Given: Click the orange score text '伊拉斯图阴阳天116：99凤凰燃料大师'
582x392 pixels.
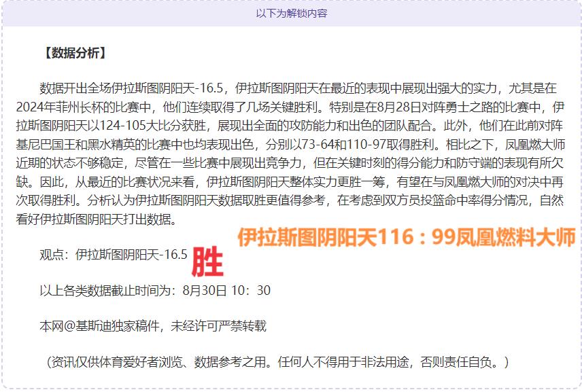Looking at the screenshot, I should point(407,237).
